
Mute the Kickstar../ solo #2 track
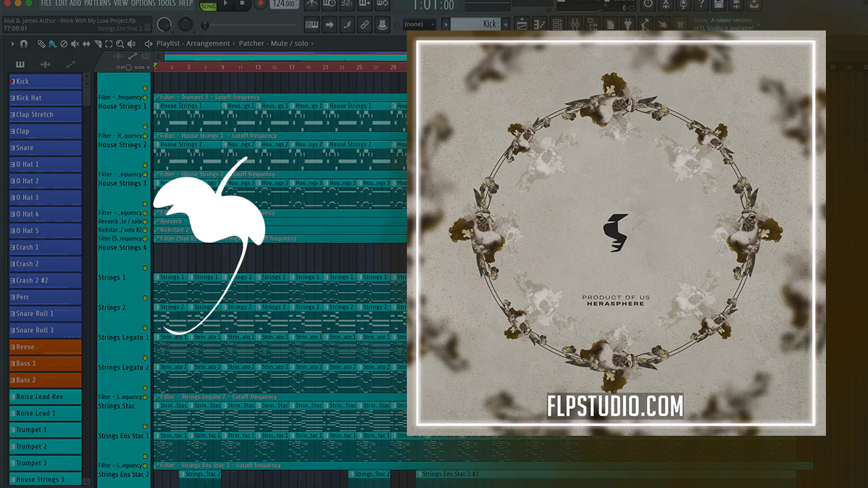click(145, 230)
